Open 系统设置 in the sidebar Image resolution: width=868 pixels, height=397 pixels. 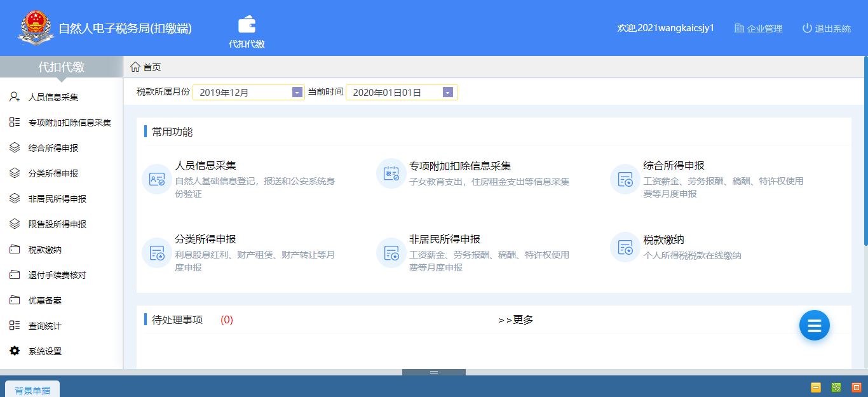[x=44, y=351]
